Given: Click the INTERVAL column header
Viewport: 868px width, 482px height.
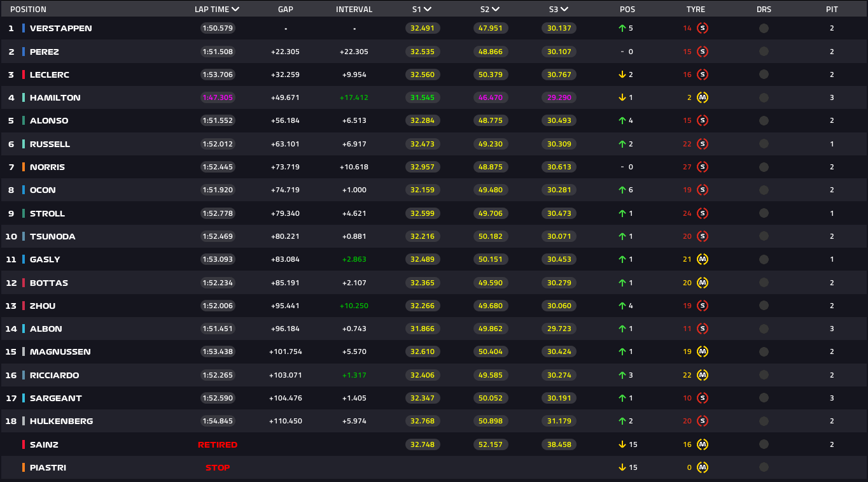Looking at the screenshot, I should [354, 10].
